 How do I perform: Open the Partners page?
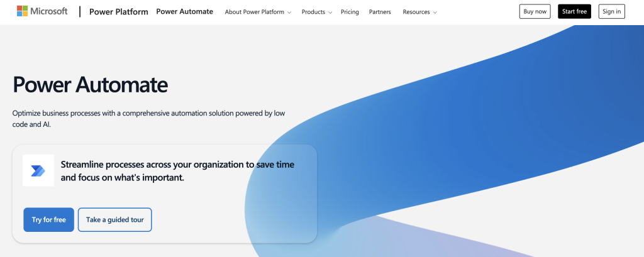click(x=380, y=12)
